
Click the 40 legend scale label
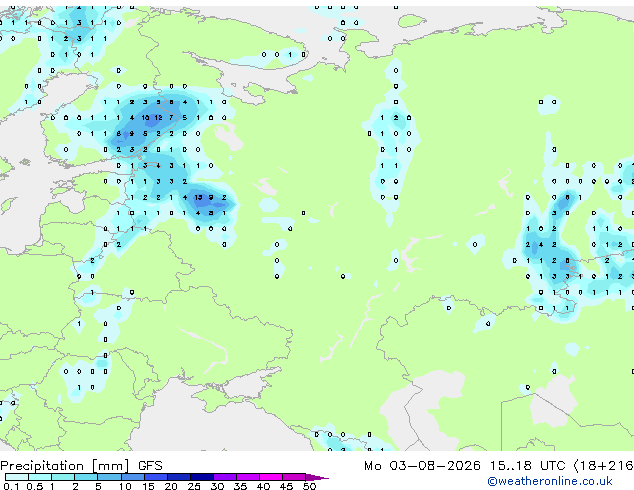[x=263, y=486]
